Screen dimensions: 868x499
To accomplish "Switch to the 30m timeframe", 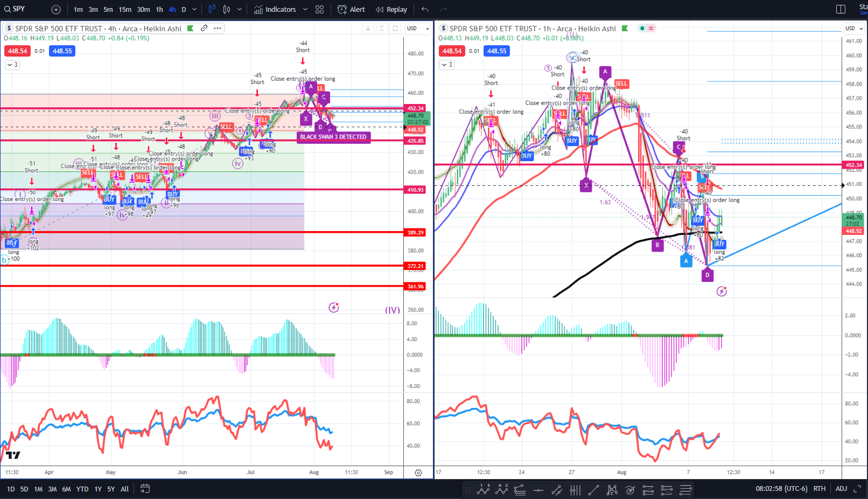I will [143, 9].
